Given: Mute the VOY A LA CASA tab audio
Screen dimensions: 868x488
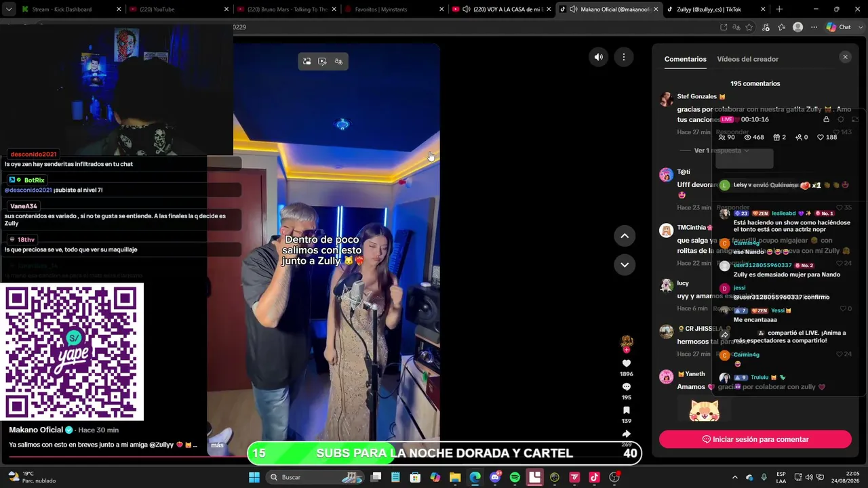Looking at the screenshot, I should pos(466,9).
